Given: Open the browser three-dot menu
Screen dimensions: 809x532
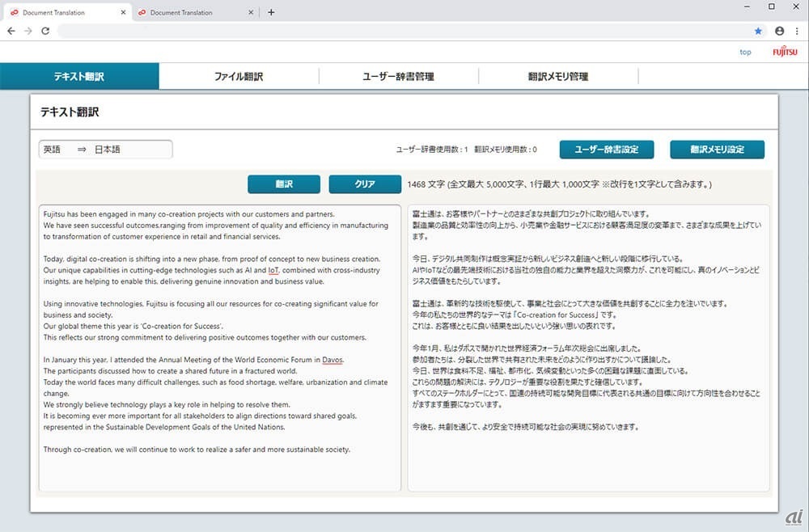Looking at the screenshot, I should click(x=797, y=31).
